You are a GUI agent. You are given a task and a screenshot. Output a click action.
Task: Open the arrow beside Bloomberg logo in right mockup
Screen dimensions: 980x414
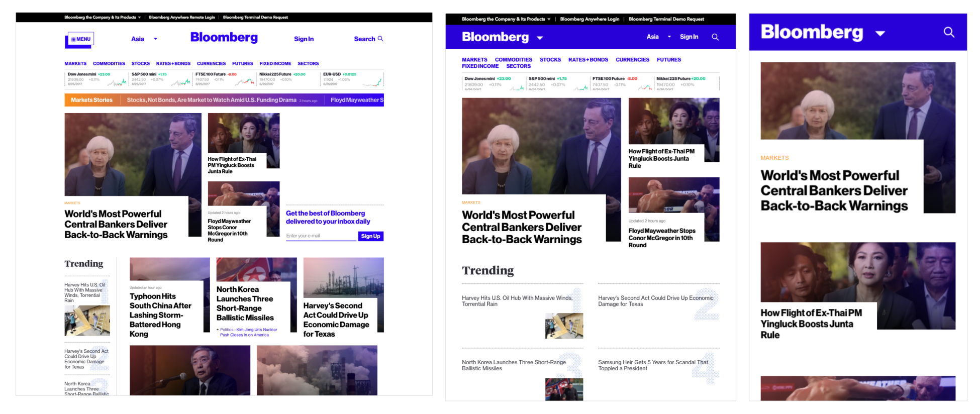coord(880,34)
